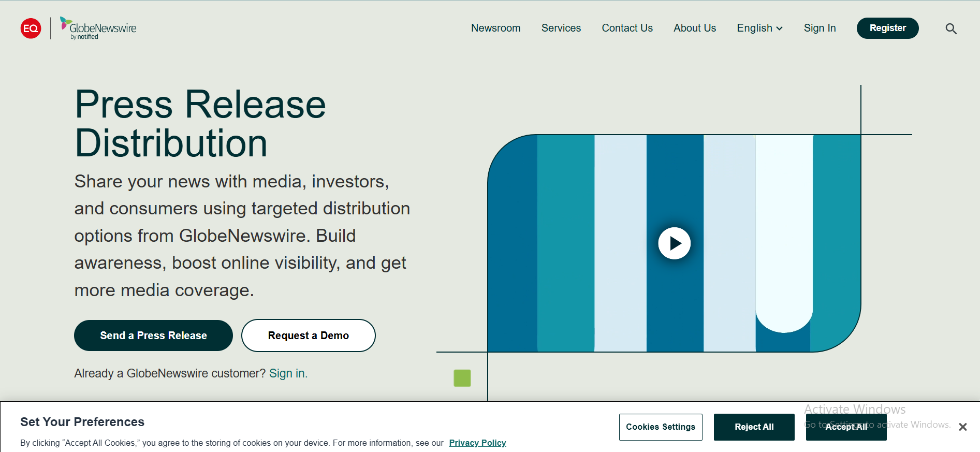This screenshot has width=980, height=452.
Task: Click the small green square below the video
Action: (462, 378)
